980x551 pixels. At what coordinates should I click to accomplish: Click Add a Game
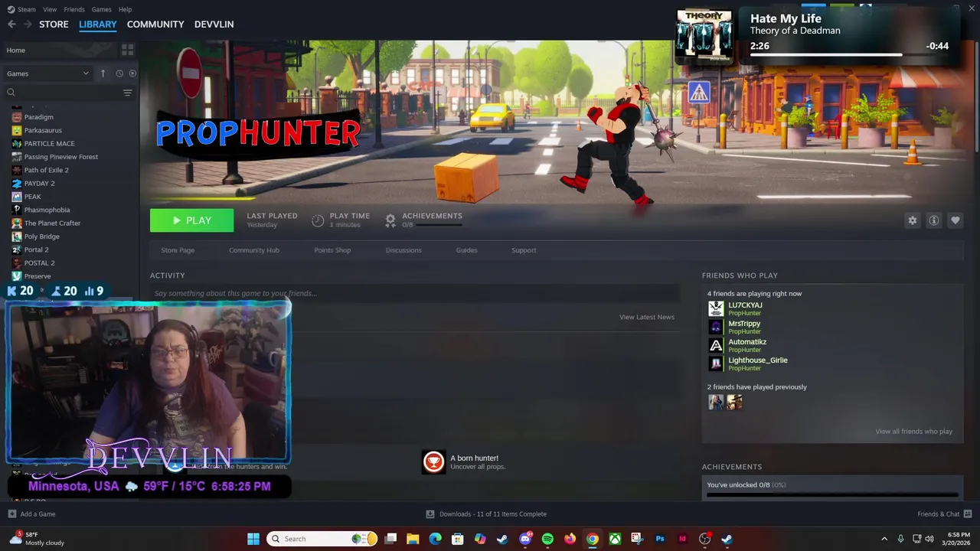pos(31,514)
